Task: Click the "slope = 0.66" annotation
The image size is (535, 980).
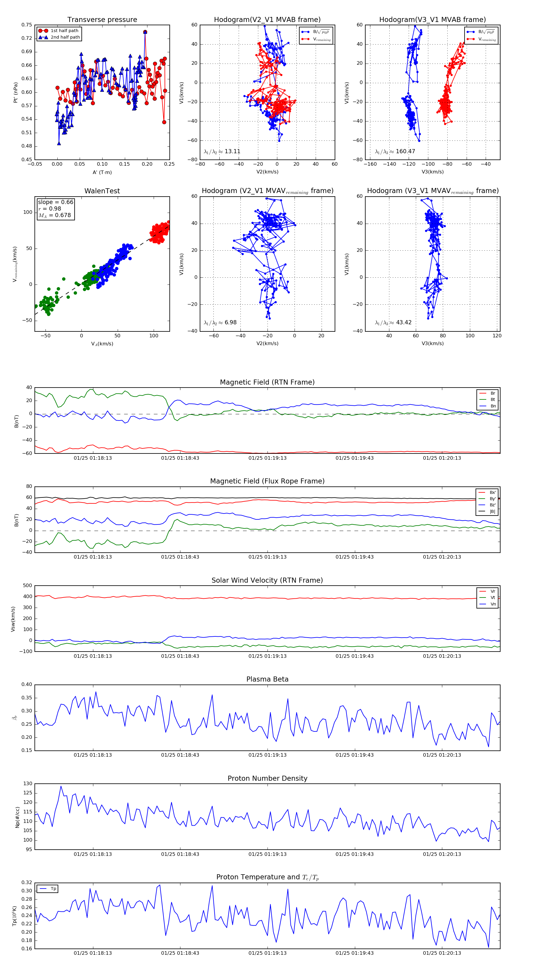Action: (56, 202)
